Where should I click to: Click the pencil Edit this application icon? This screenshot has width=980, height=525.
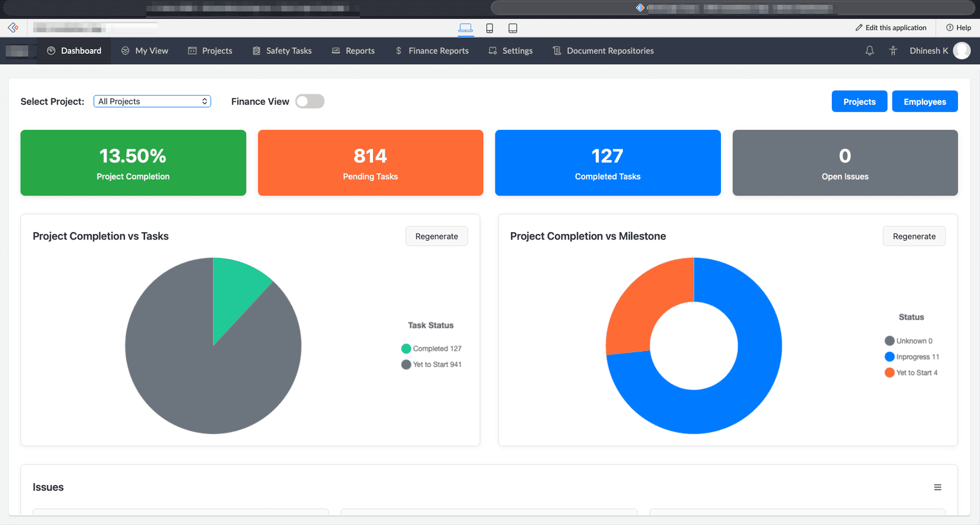[x=859, y=28]
